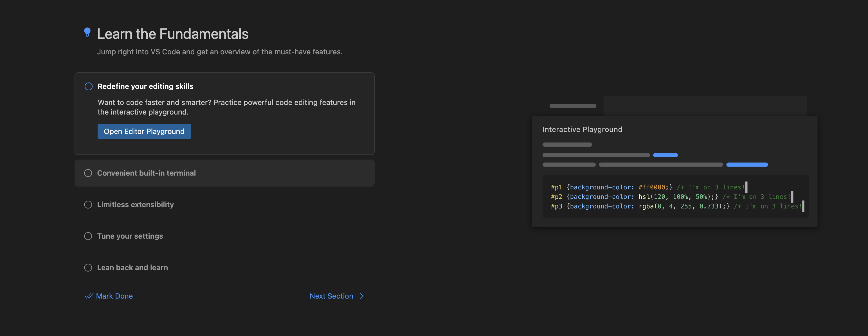This screenshot has width=868, height=336.
Task: Expand the Tune your settings step
Action: 130,236
